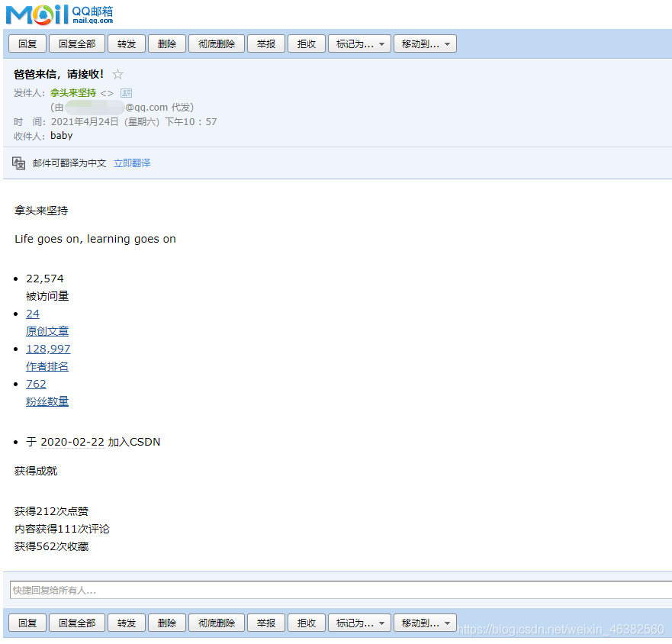This screenshot has height=644, width=672.
Task: Choose 回复全部 to reply to everyone
Action: pos(76,43)
